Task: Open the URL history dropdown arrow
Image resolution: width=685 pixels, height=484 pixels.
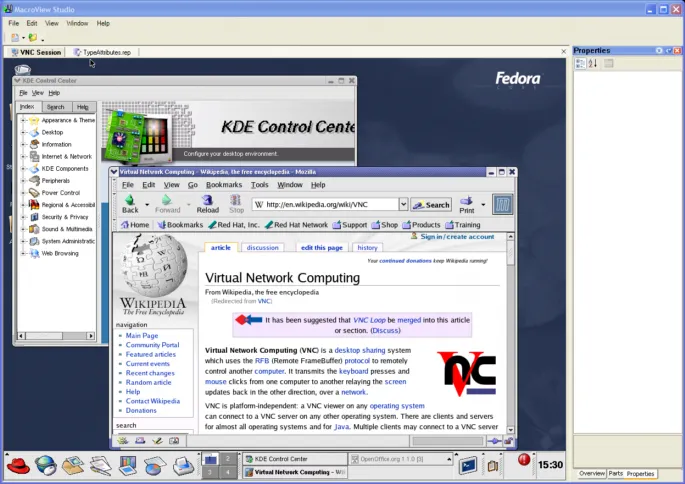Action: tap(403, 205)
